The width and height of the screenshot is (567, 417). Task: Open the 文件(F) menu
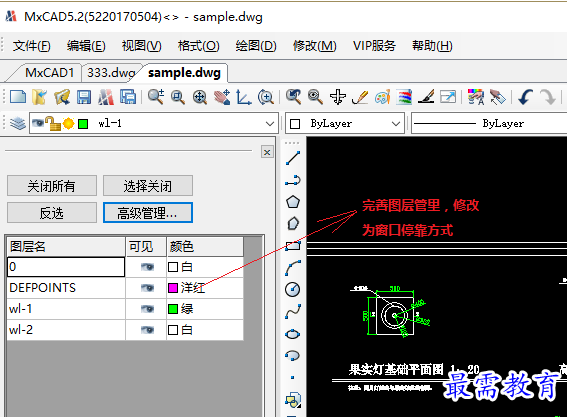(x=31, y=46)
